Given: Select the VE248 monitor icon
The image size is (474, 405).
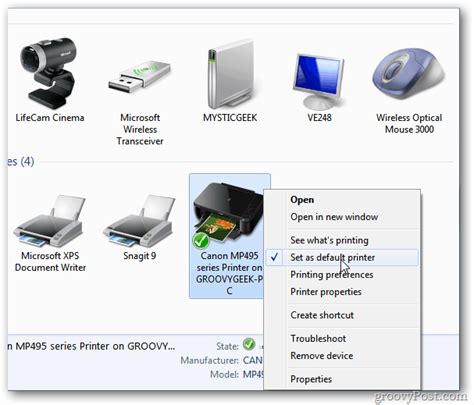Looking at the screenshot, I should point(318,82).
